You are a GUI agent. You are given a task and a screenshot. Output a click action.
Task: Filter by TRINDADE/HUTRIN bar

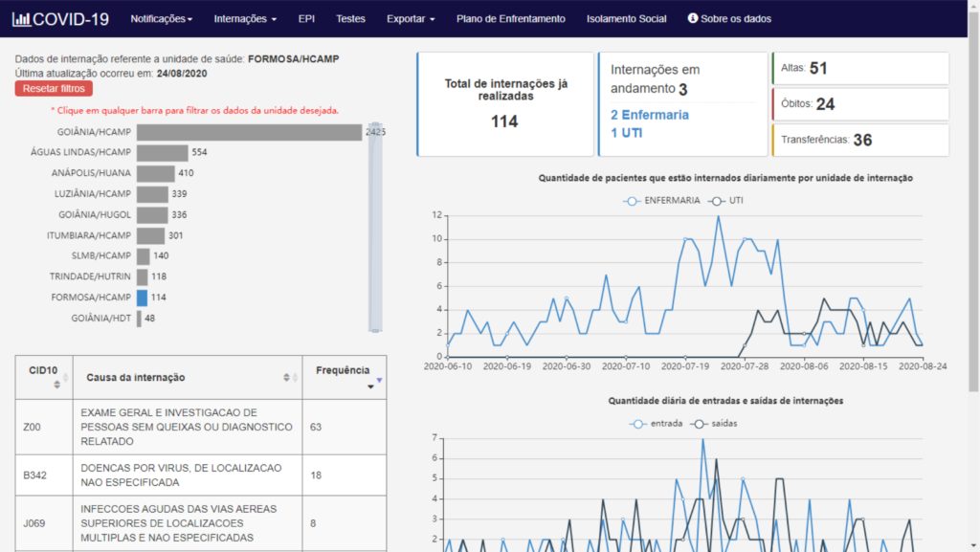pyautogui.click(x=143, y=276)
